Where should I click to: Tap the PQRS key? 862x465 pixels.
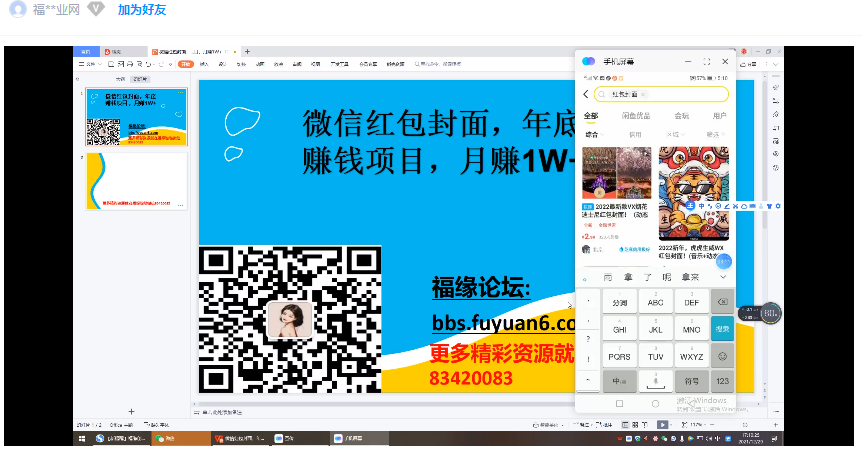620,356
